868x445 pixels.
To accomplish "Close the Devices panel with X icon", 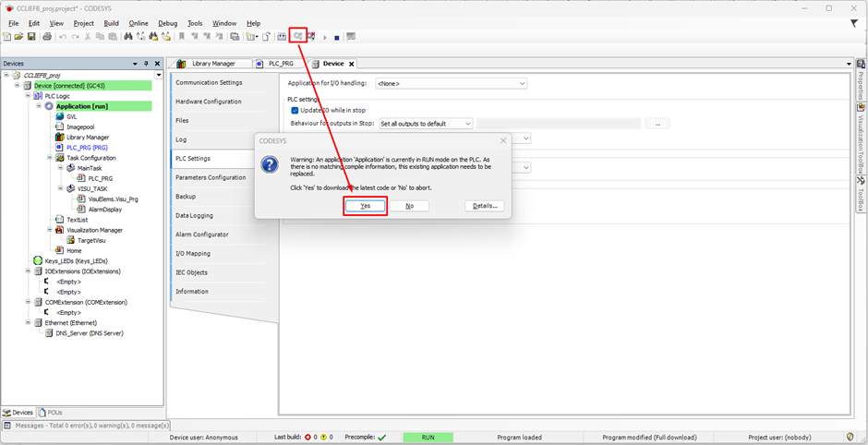I will coord(157,64).
